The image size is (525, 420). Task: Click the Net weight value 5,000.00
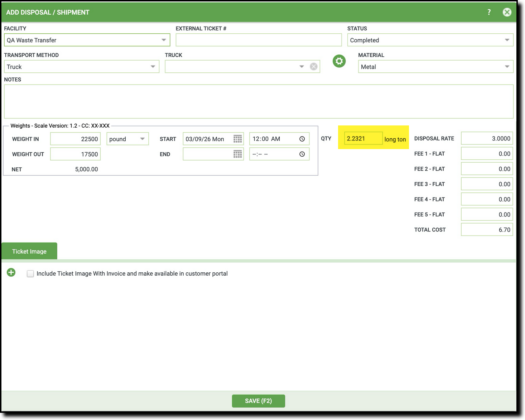tap(86, 169)
